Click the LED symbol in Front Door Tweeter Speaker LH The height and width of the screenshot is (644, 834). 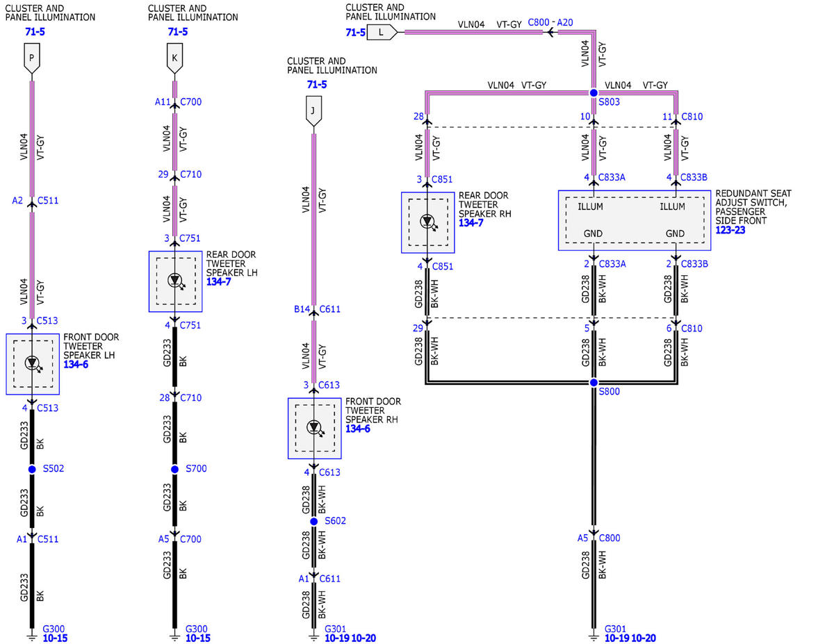(x=33, y=363)
